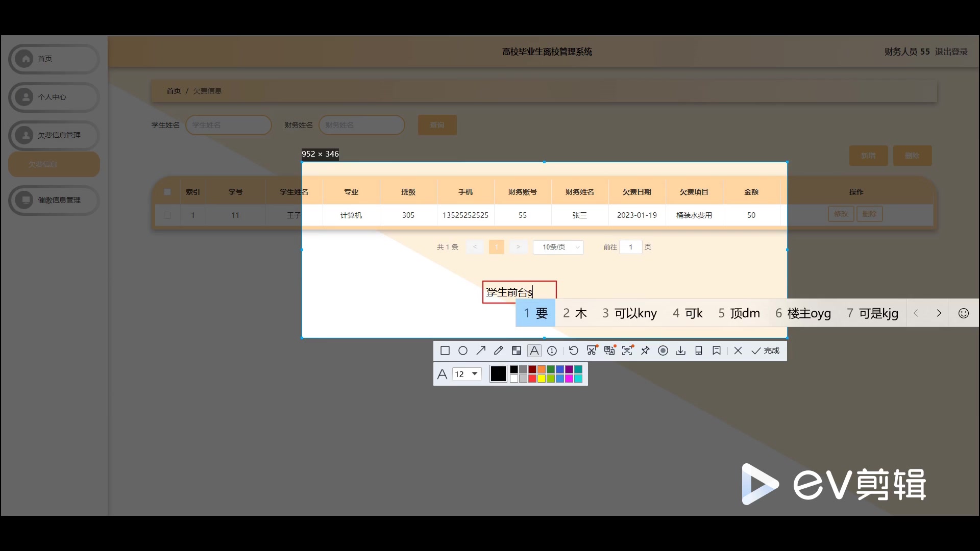The height and width of the screenshot is (551, 980).
Task: Click 完成 to finish the screenshot
Action: [765, 350]
